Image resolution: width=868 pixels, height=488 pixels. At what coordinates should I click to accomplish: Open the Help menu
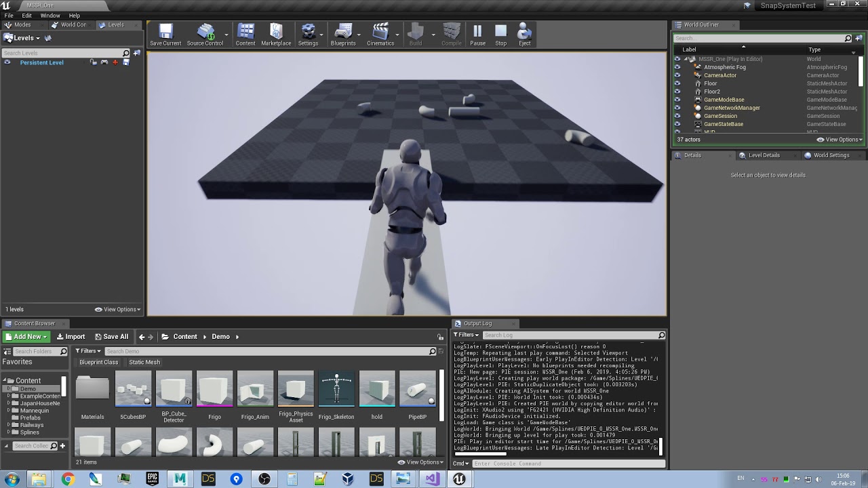(75, 16)
